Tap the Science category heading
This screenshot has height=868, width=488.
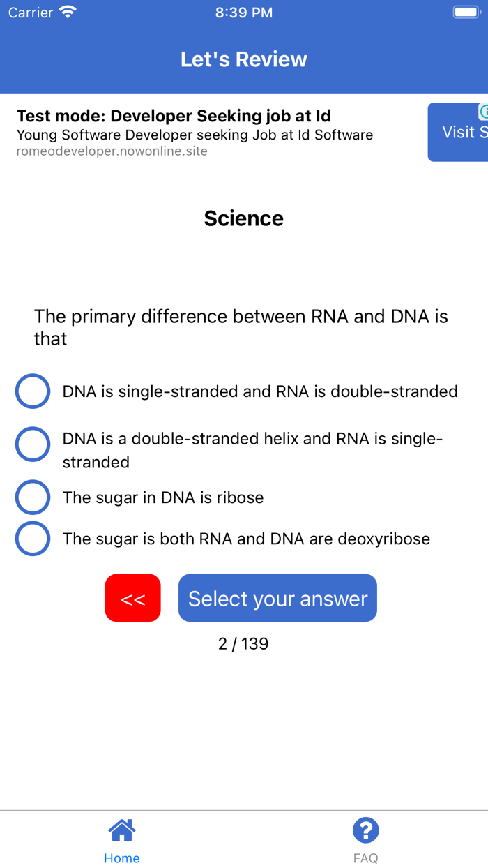[x=243, y=218]
